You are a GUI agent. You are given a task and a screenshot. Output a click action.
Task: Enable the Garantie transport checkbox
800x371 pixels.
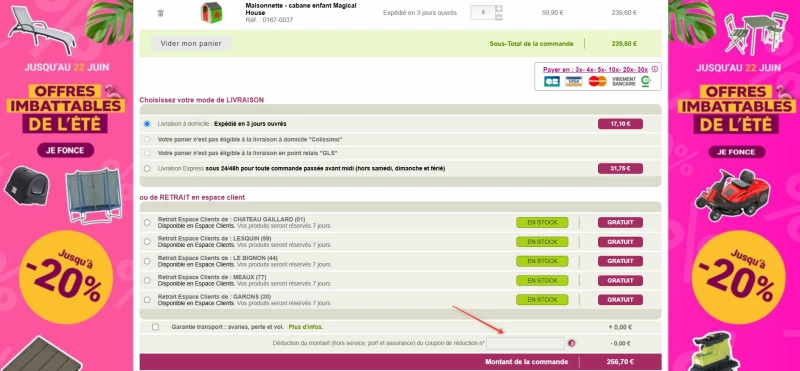point(156,327)
